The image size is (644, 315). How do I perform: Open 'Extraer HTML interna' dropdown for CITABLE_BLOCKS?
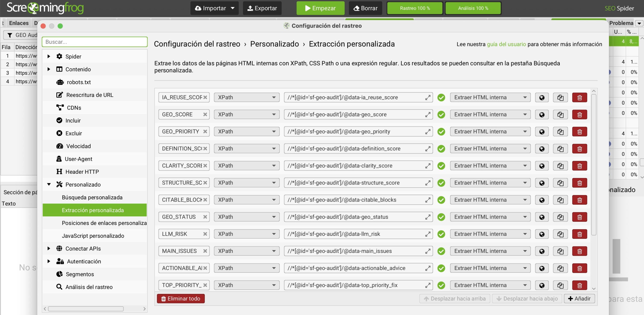(x=490, y=200)
